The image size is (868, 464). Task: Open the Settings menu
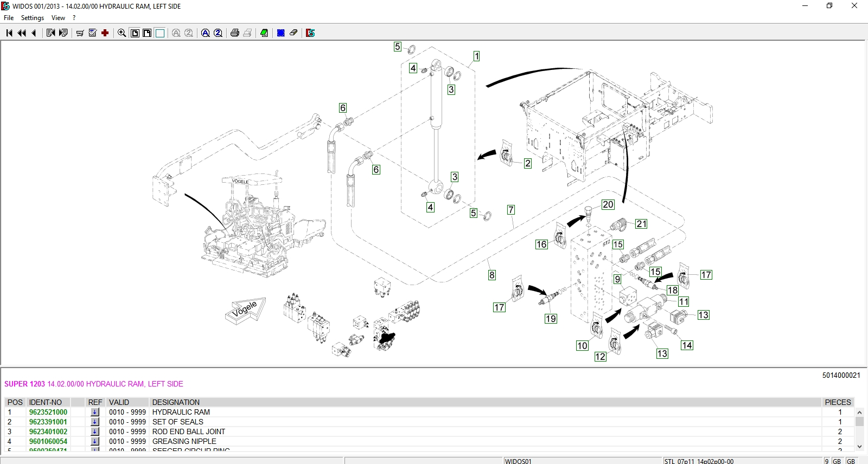(x=33, y=18)
